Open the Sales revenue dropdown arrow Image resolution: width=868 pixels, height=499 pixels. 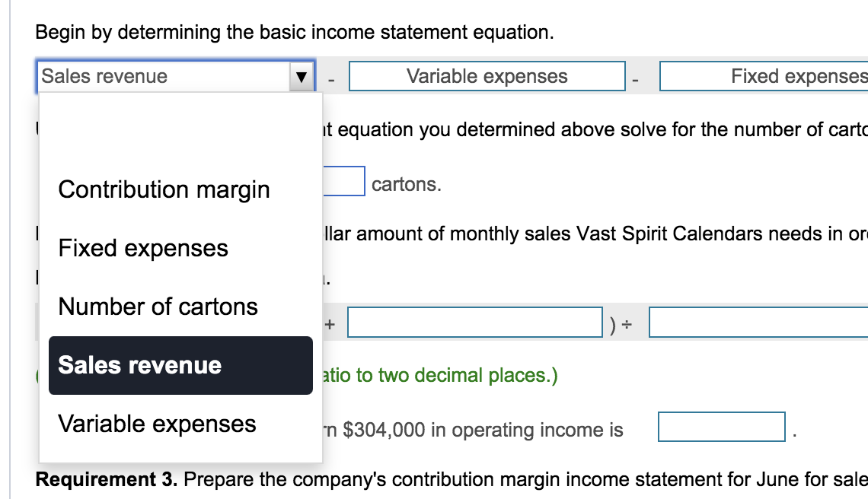pos(303,76)
